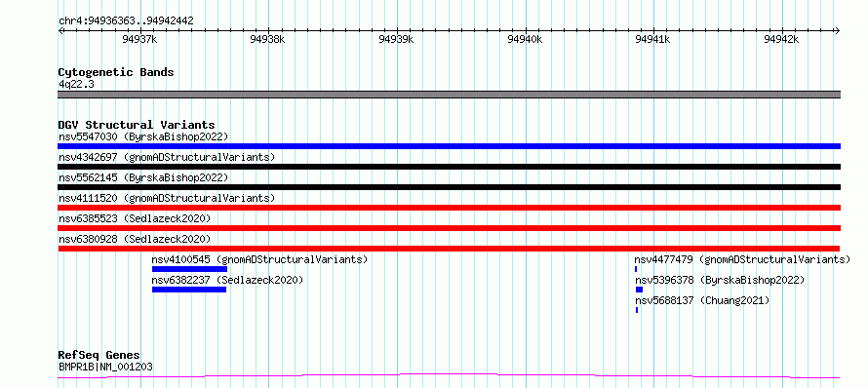Select the magenta BMPR1B gene line
The image size is (868, 388).
(x=449, y=376)
